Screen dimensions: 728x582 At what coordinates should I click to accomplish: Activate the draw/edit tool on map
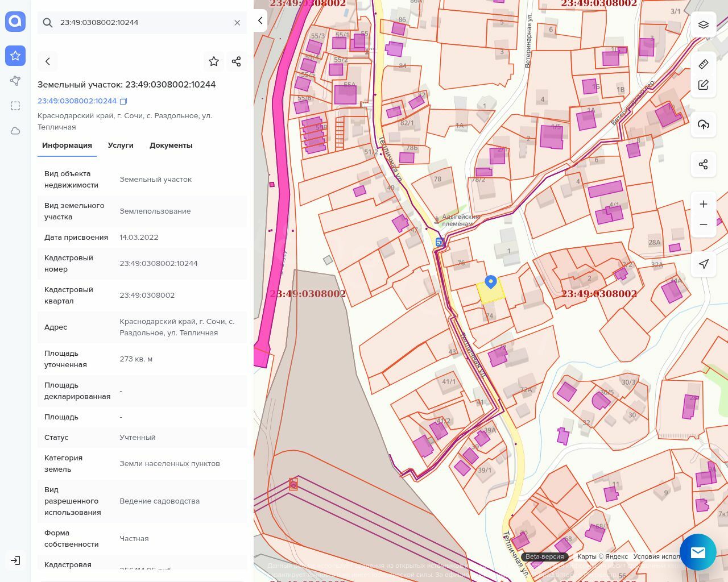pyautogui.click(x=704, y=85)
